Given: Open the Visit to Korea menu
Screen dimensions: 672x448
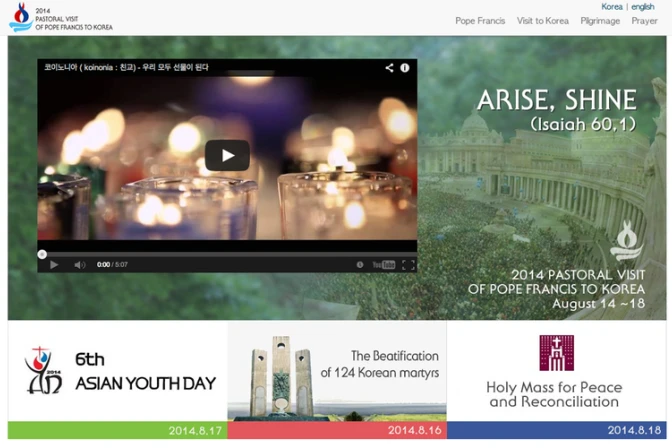Looking at the screenshot, I should (543, 21).
